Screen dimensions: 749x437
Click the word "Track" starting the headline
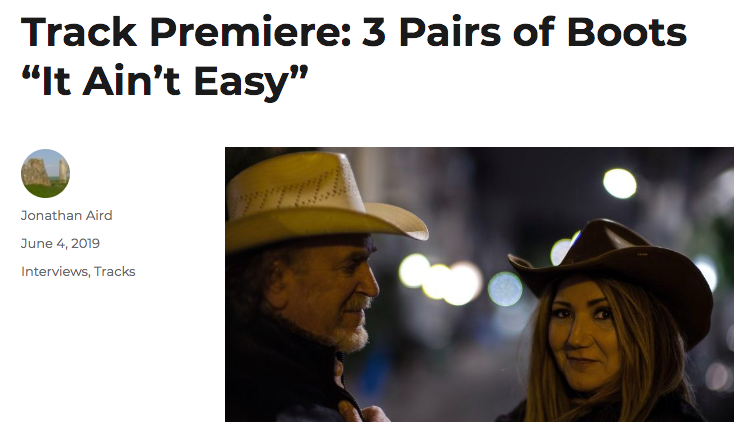click(x=79, y=32)
